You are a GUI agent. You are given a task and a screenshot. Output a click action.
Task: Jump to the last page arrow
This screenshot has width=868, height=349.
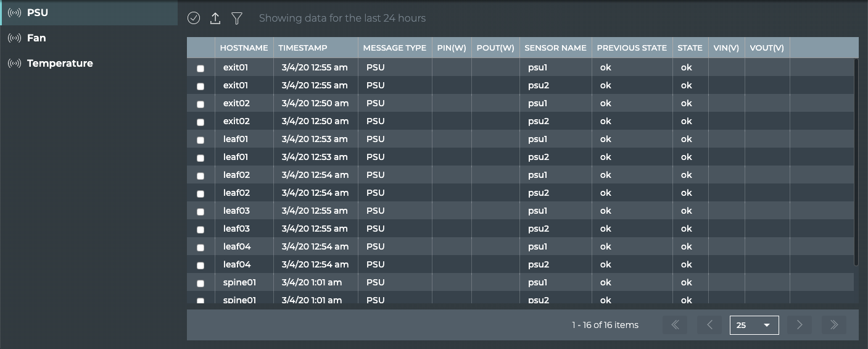834,325
